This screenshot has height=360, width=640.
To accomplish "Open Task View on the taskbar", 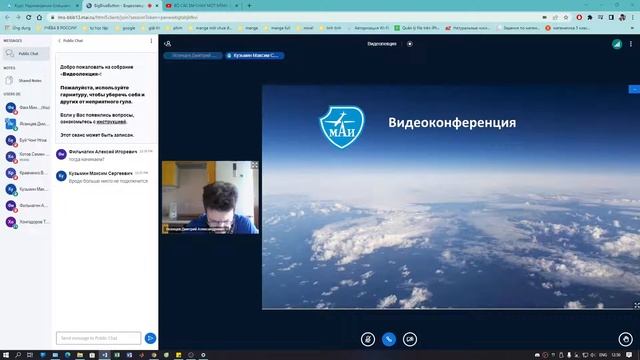I will pos(30,355).
